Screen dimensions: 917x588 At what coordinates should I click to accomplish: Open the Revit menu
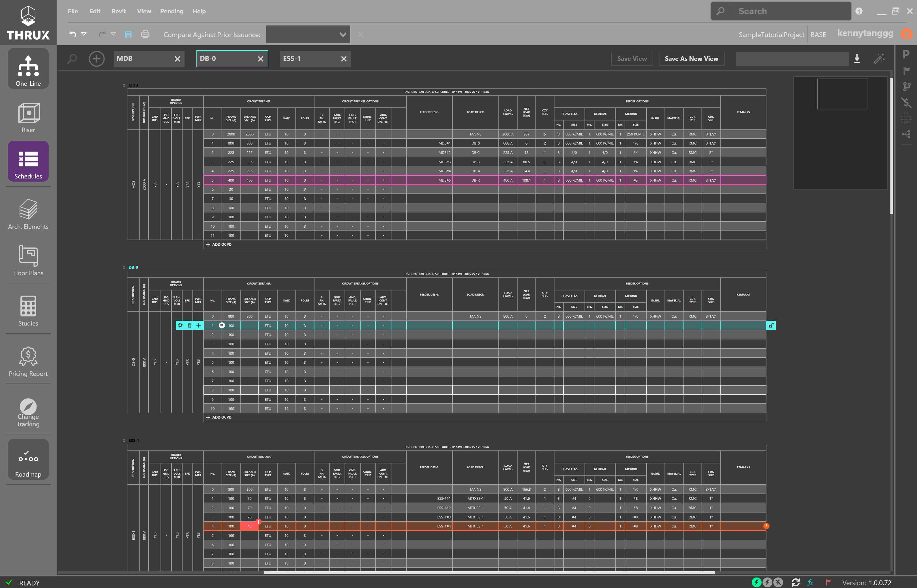click(118, 11)
